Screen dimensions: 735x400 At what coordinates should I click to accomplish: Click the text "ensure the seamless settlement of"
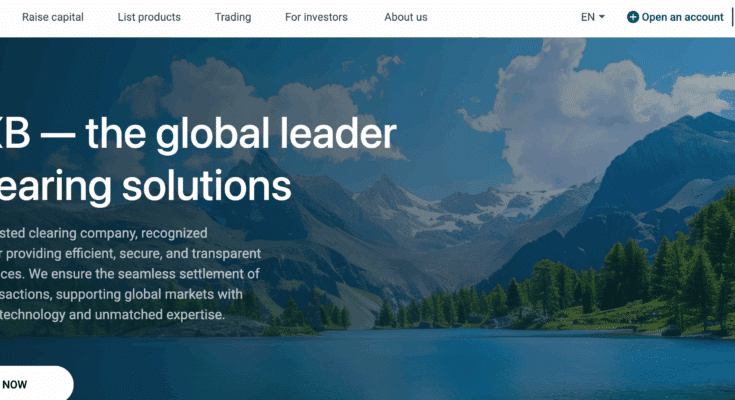click(x=155, y=274)
